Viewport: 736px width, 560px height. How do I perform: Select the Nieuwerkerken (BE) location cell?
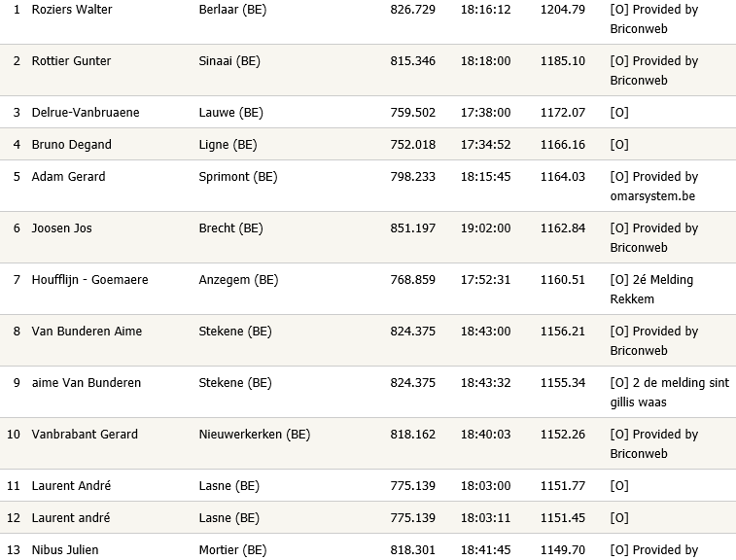tap(255, 435)
